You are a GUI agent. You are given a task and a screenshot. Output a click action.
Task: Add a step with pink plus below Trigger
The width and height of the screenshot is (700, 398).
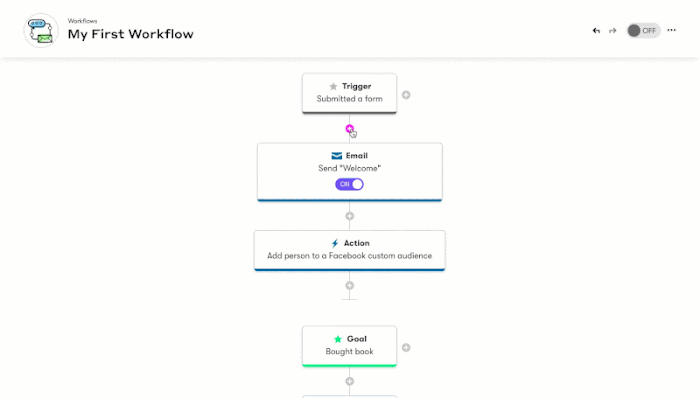(350, 129)
